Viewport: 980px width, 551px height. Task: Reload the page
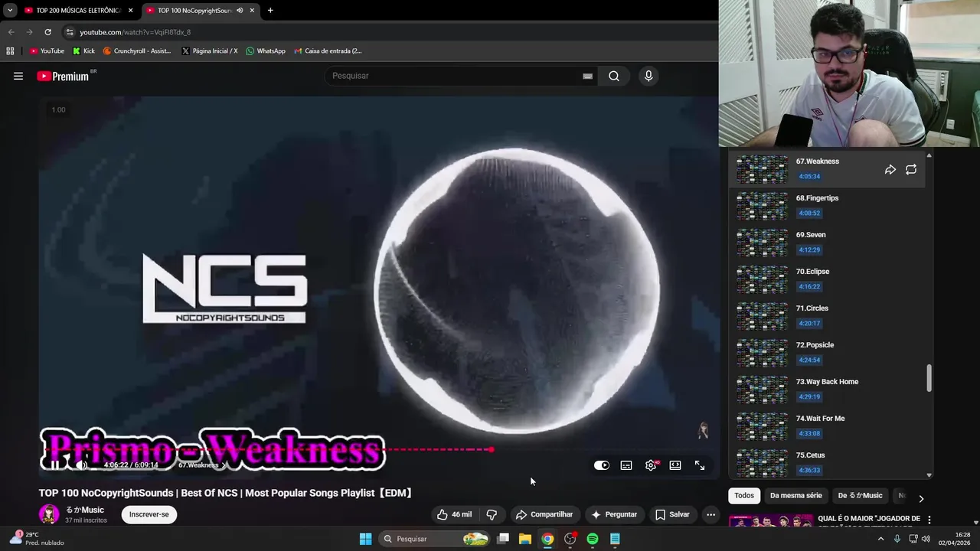coord(47,32)
